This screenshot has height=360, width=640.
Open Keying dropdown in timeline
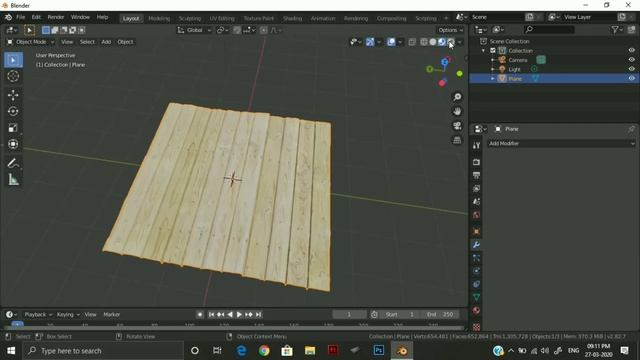click(68, 315)
